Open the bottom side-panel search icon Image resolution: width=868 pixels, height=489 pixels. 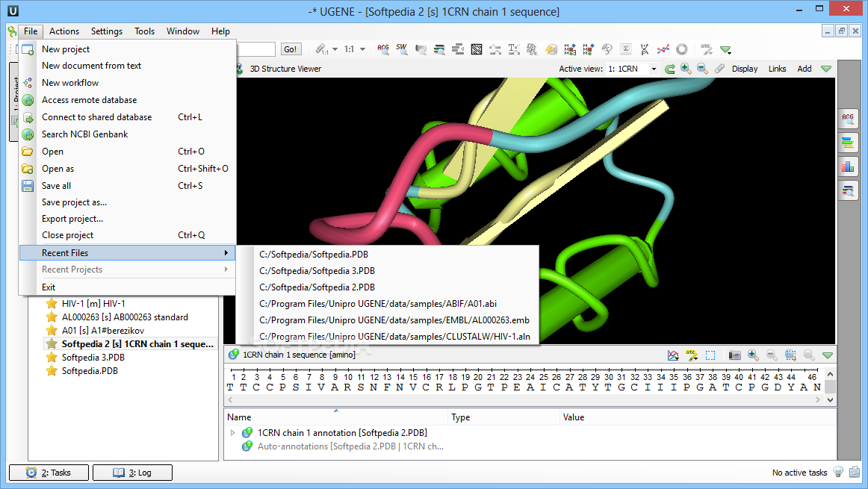[x=848, y=191]
